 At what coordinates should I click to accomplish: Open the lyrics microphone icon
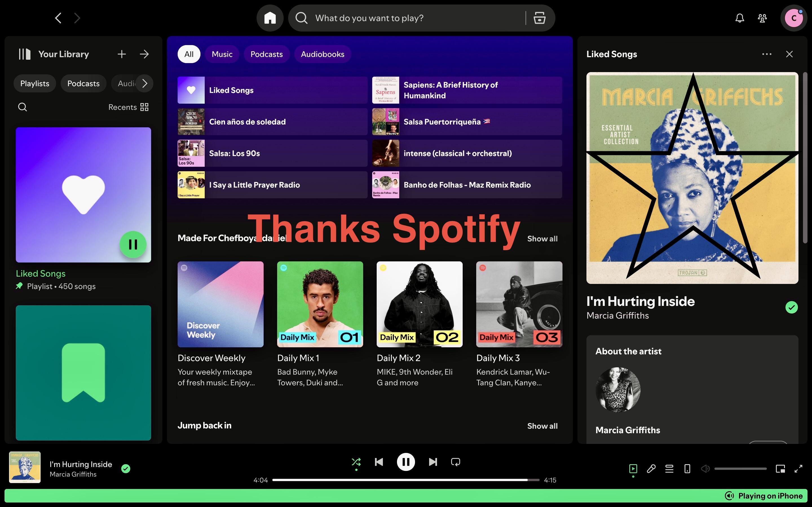[651, 468]
